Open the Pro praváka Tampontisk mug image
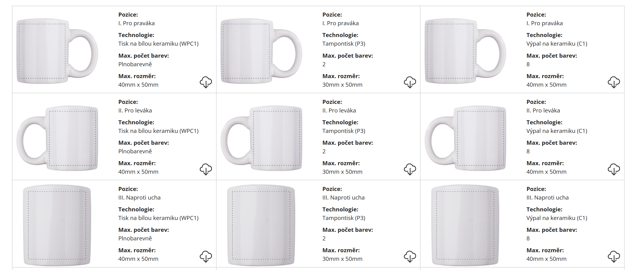This screenshot has height=270, width=644. pos(261,51)
